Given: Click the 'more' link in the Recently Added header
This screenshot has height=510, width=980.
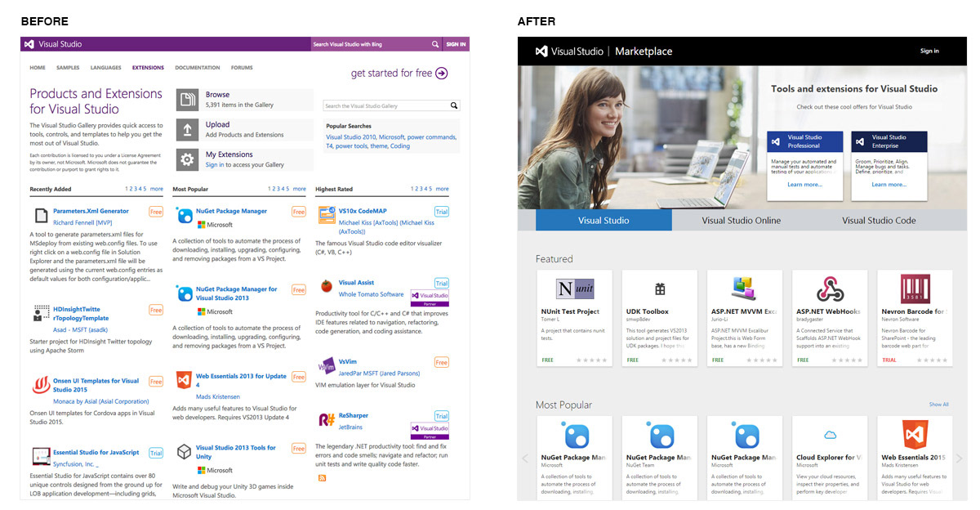Looking at the screenshot, I should (x=157, y=189).
